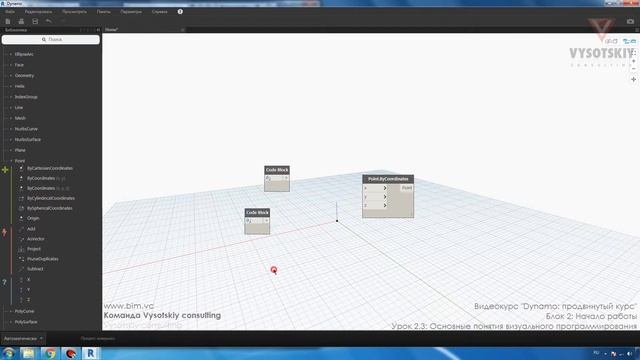Open the Справка menu
This screenshot has width=640, height=360.
pos(160,12)
